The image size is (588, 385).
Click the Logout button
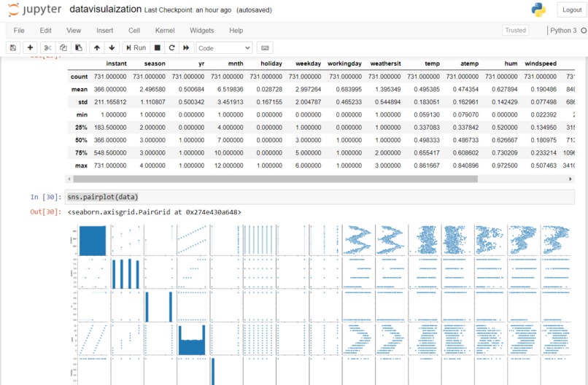point(572,10)
